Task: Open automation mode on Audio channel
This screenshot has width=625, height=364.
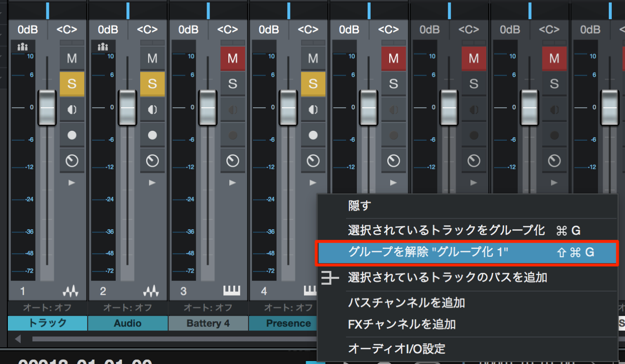Action: tap(127, 308)
